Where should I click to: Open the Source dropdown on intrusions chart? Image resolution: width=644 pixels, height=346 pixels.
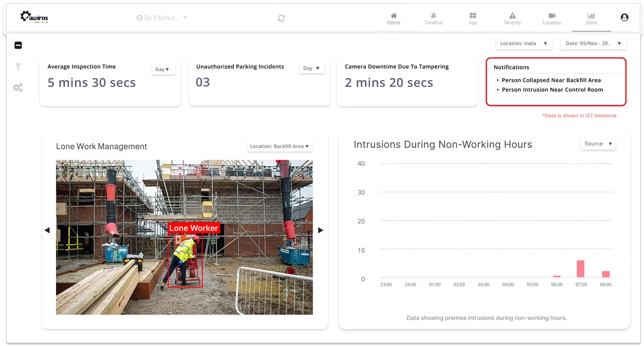click(x=598, y=144)
